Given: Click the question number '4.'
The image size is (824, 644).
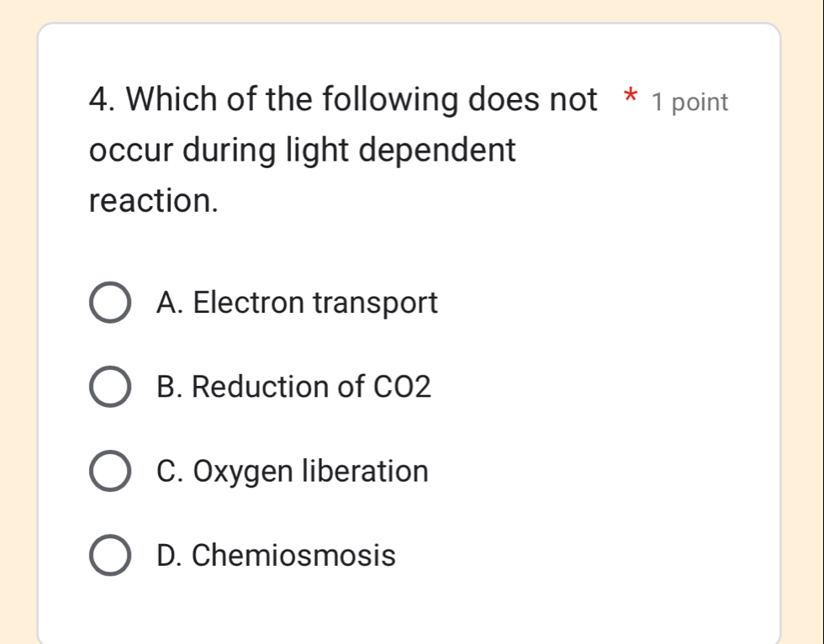Looking at the screenshot, I should [x=103, y=102].
